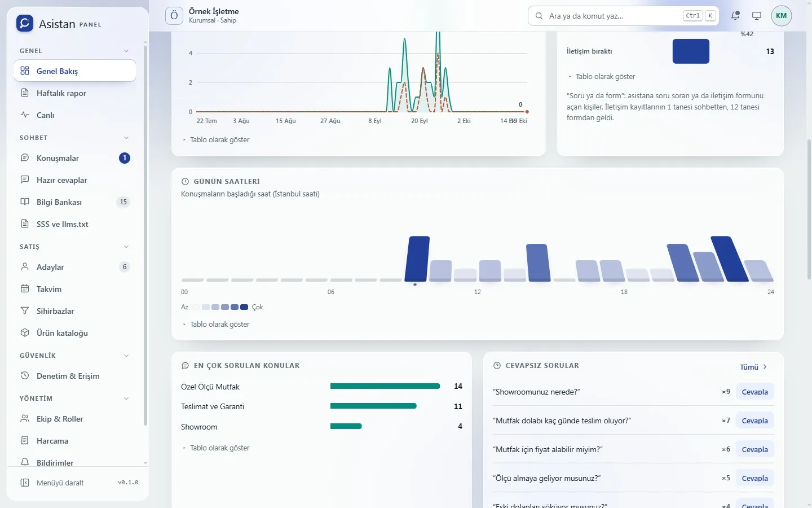812x508 pixels.
Task: Click the Takvim calendar icon
Action: [25, 288]
